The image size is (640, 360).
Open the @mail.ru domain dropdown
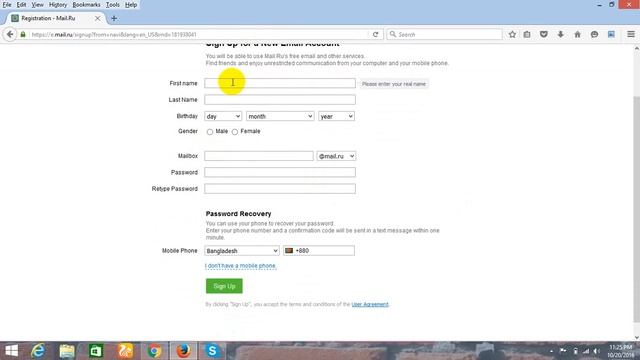[336, 156]
